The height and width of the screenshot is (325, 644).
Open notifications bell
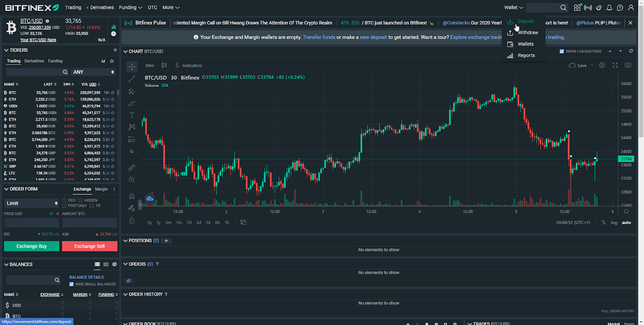click(609, 8)
